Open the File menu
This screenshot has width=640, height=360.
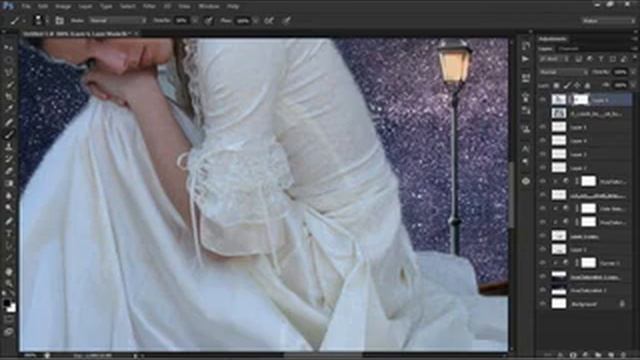coord(26,7)
